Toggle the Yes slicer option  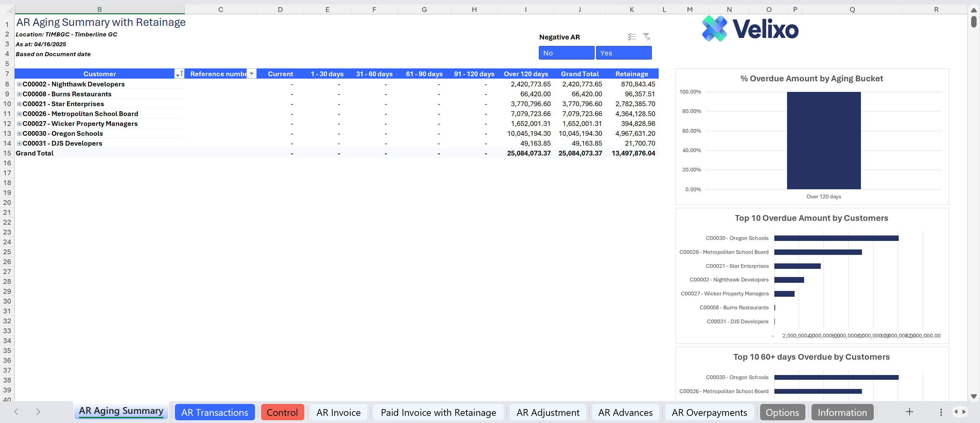[623, 53]
